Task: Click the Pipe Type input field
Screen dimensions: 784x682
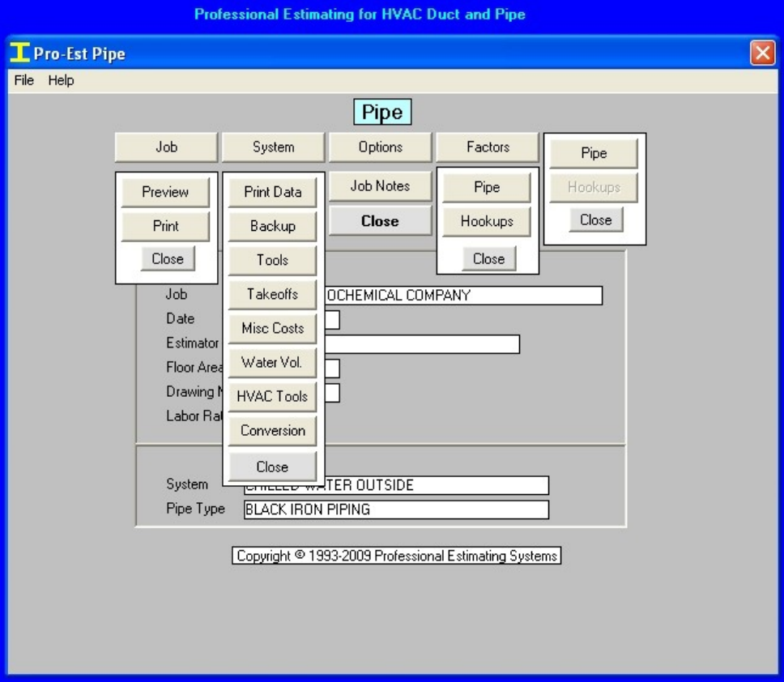Action: click(x=395, y=509)
